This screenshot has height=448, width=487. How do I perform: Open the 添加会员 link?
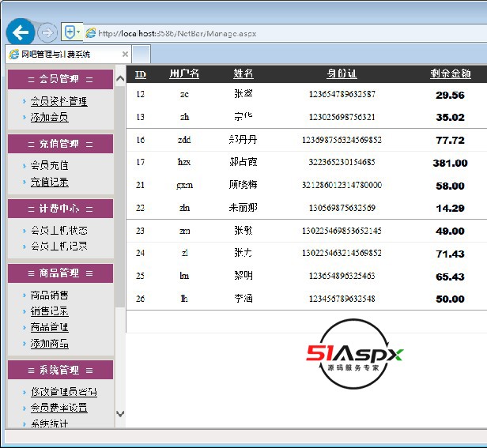tap(49, 117)
